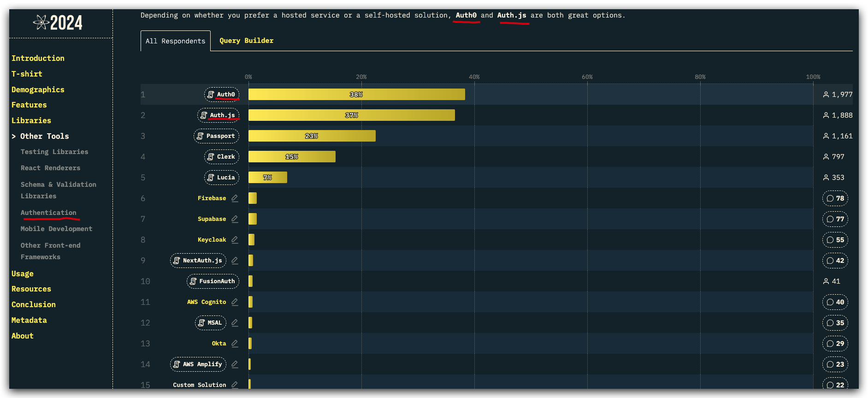Open the FusionAuth library tag
Screen dimensions: 868x398
[213, 281]
